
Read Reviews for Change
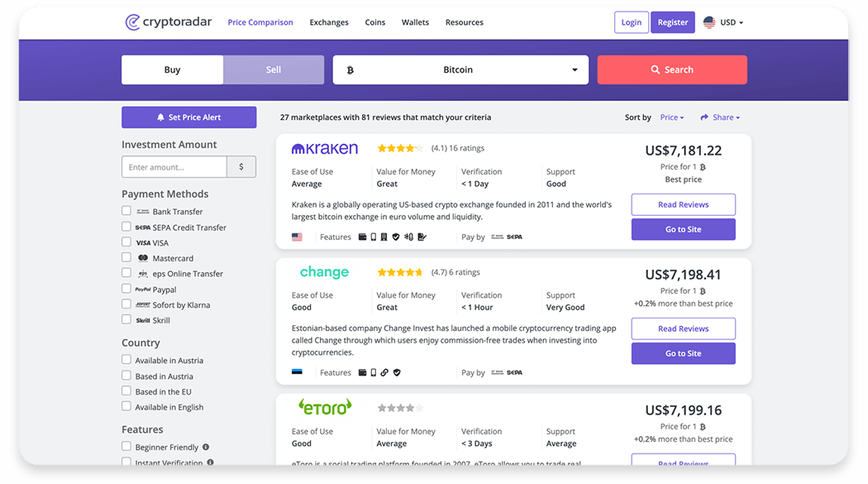click(683, 328)
